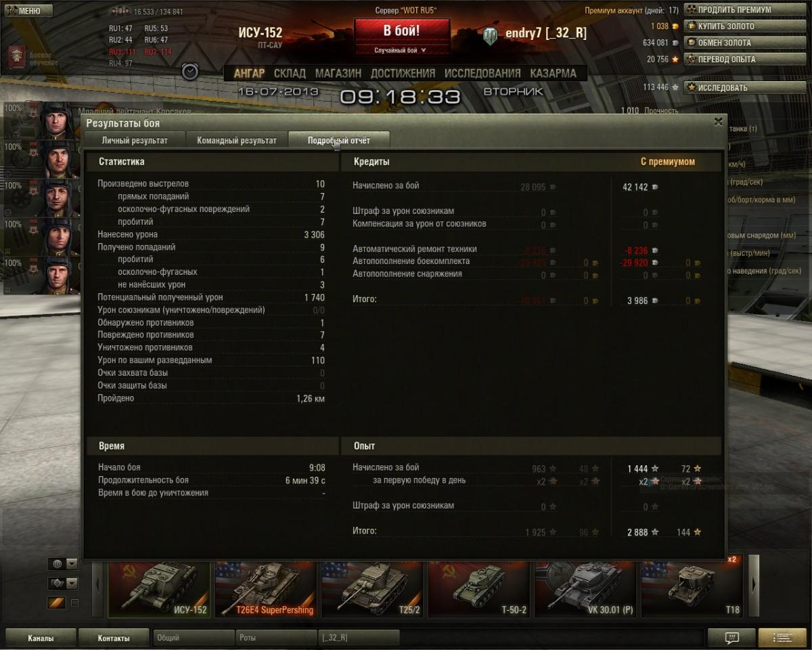Select the third crew member portrait
Viewport: 812px width, 650px height.
click(x=59, y=197)
